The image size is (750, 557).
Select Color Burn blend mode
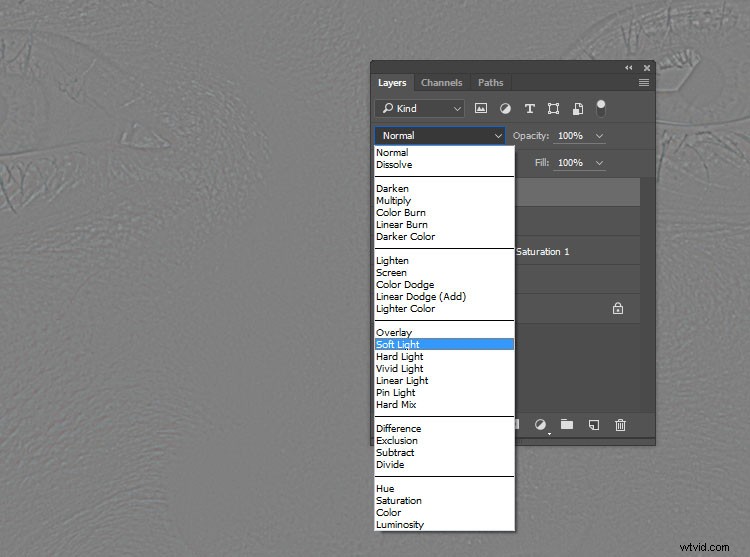pos(444,212)
